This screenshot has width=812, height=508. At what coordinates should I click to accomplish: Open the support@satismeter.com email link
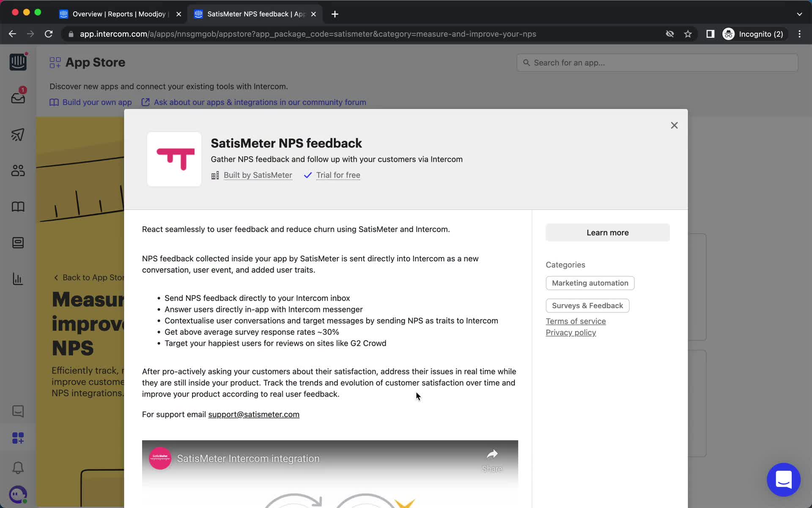254,414
